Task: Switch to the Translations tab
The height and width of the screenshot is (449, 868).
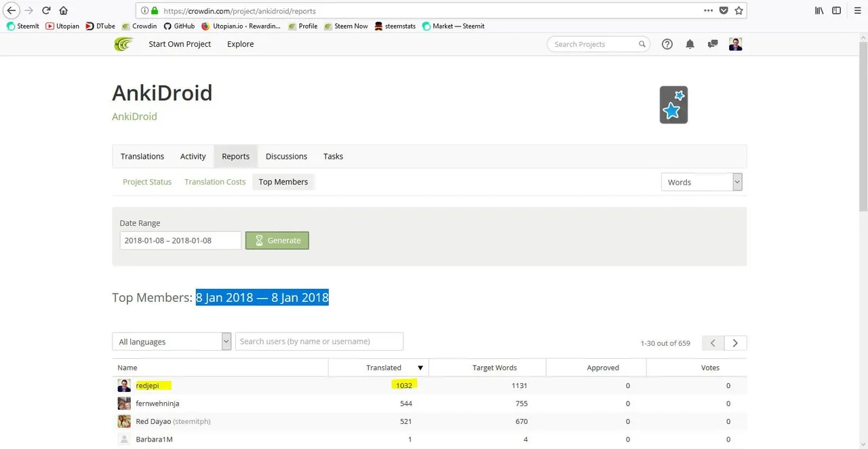Action: [x=142, y=156]
